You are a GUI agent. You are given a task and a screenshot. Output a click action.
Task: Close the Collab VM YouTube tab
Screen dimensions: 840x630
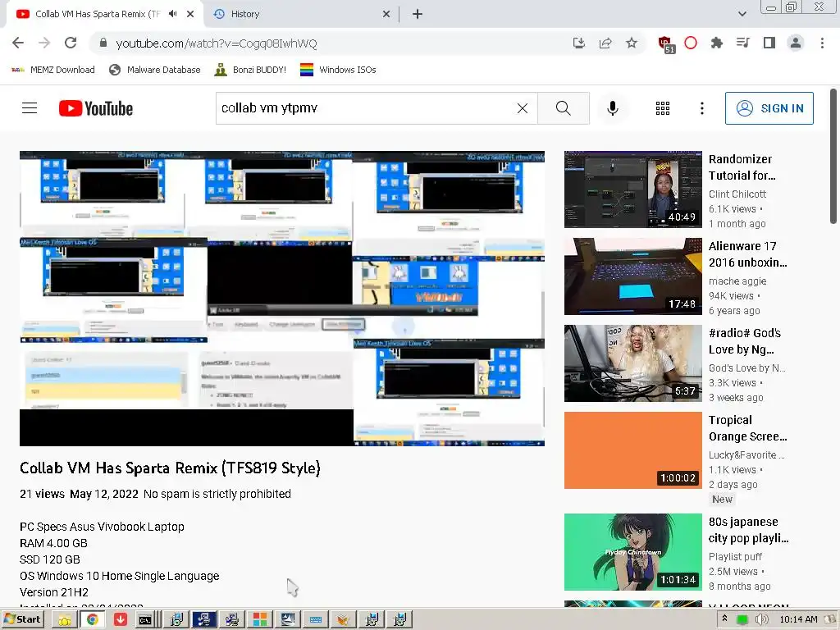tap(190, 14)
